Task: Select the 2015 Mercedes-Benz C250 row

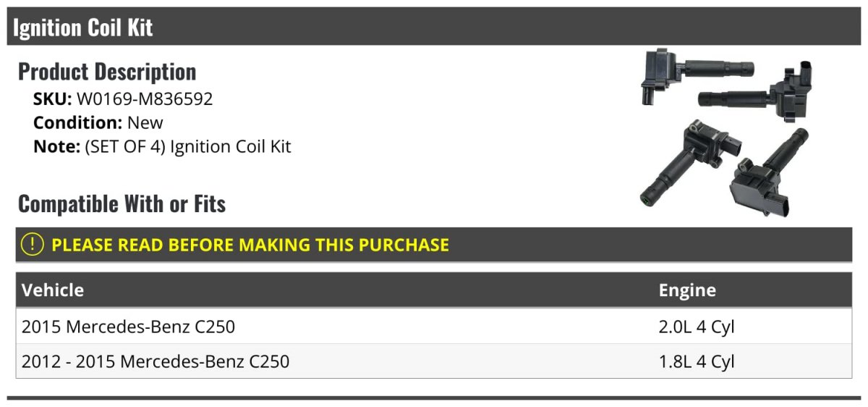Action: (x=434, y=327)
